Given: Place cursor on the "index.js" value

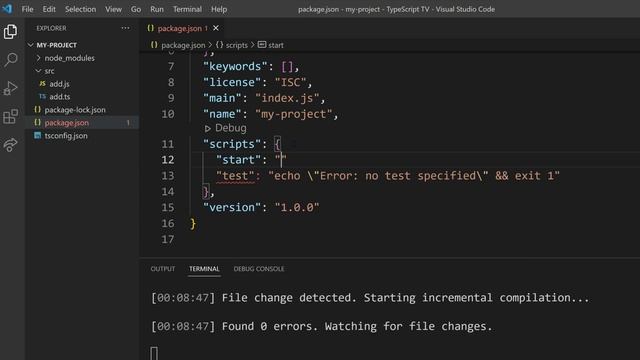Looking at the screenshot, I should (x=287, y=98).
